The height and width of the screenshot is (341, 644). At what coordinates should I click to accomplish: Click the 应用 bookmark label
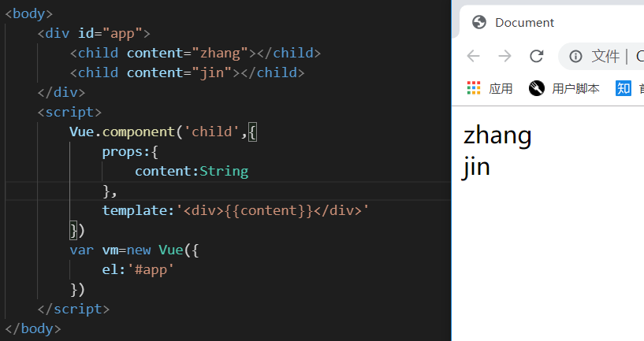click(x=501, y=88)
